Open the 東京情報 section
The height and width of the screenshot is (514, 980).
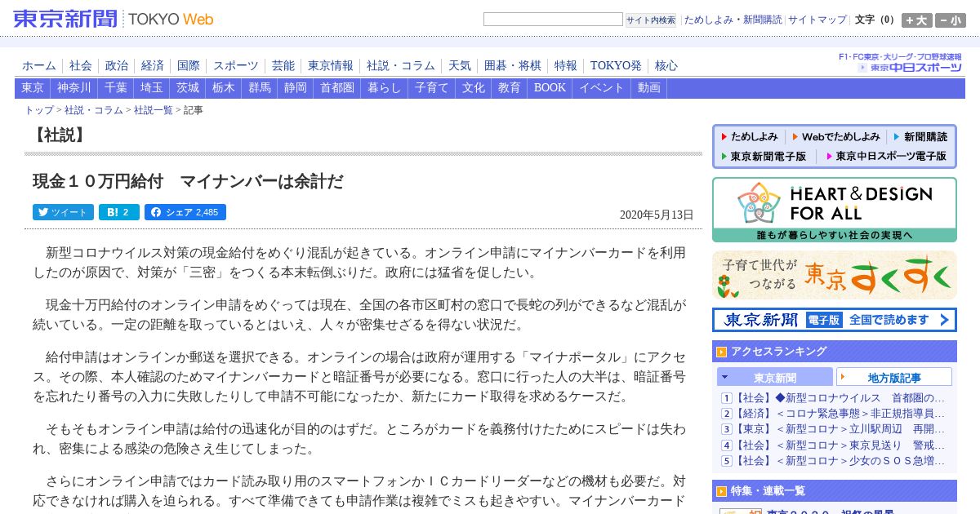point(331,66)
